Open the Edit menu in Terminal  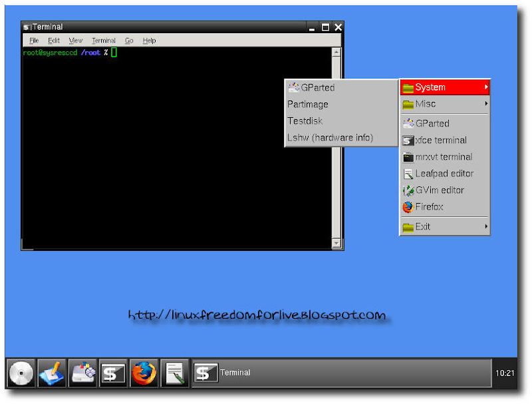pos(54,41)
